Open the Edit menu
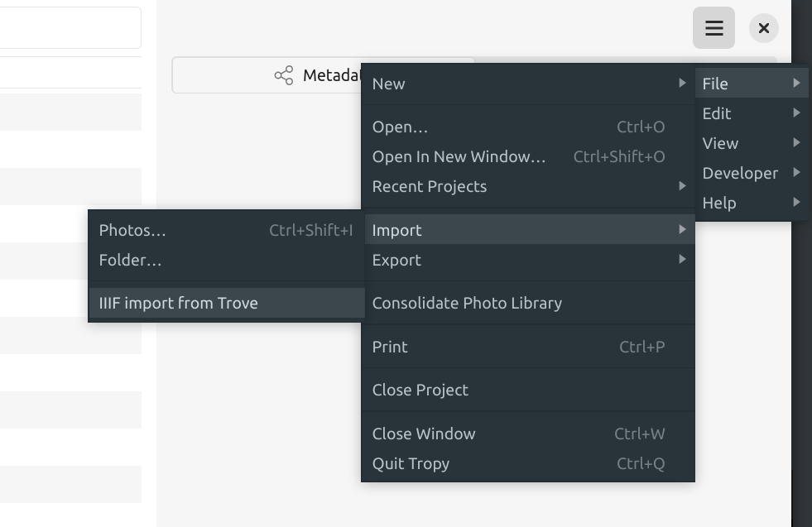812x527 pixels. click(x=752, y=113)
